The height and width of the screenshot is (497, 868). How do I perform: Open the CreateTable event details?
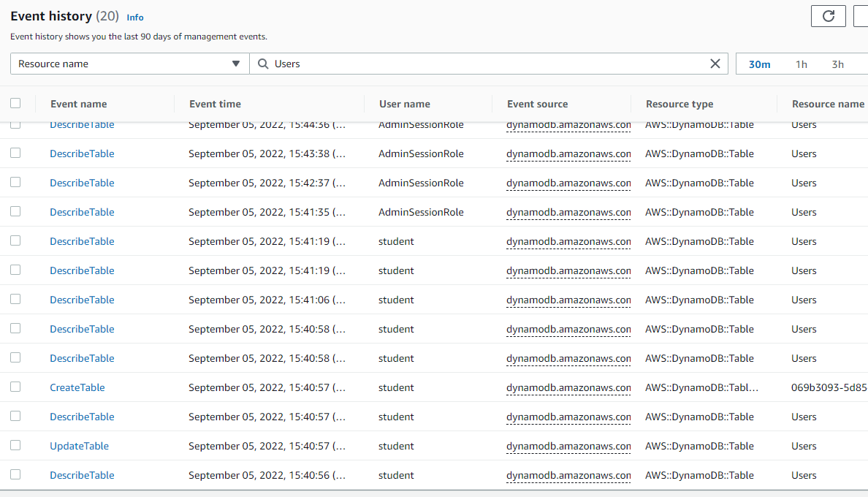(77, 387)
